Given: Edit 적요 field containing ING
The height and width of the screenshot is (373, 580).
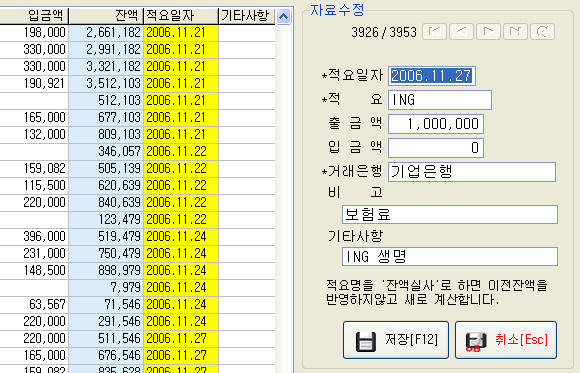Looking at the screenshot, I should tap(440, 100).
